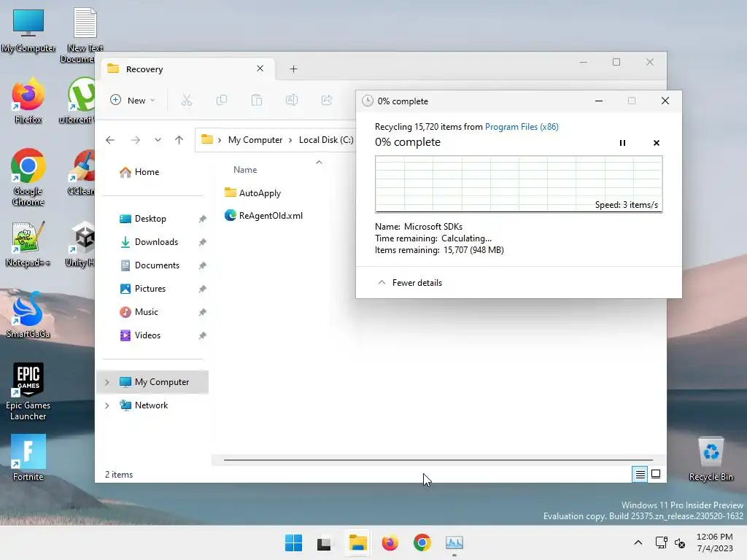Open the Windows Start menu

293,542
